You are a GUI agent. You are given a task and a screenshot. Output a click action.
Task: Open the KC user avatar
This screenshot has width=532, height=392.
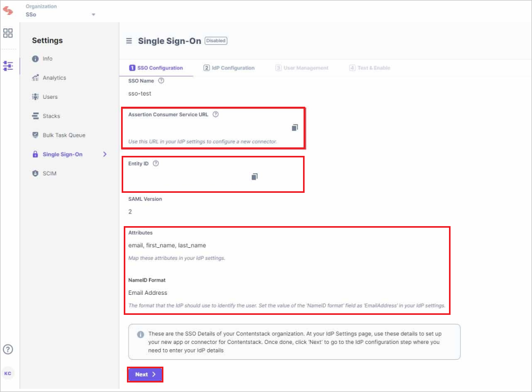click(x=8, y=373)
